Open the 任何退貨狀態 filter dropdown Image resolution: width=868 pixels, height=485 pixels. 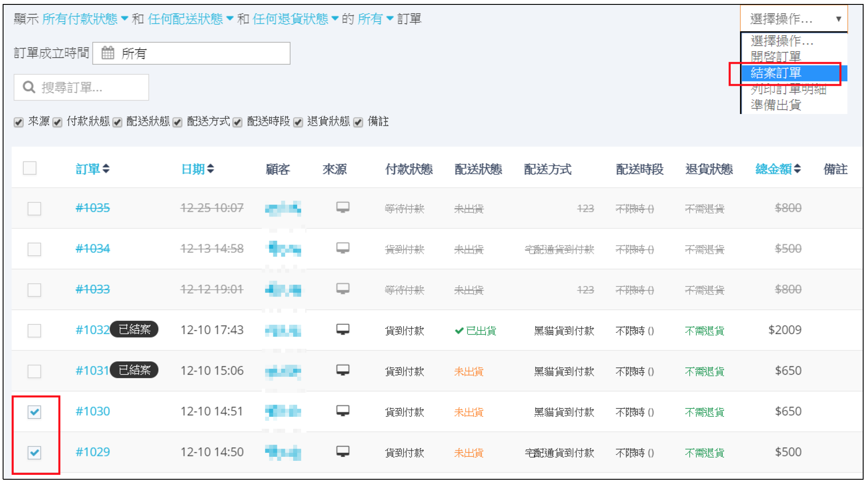[x=296, y=18]
